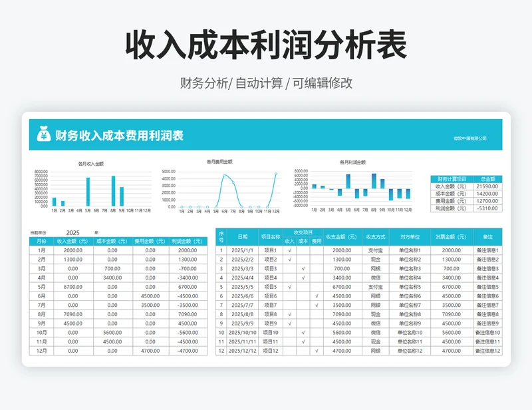Select the date cell 2025/12/12

tap(243, 351)
